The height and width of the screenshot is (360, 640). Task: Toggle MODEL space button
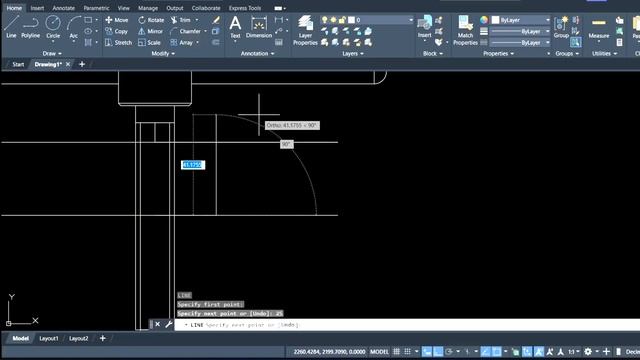(x=379, y=351)
